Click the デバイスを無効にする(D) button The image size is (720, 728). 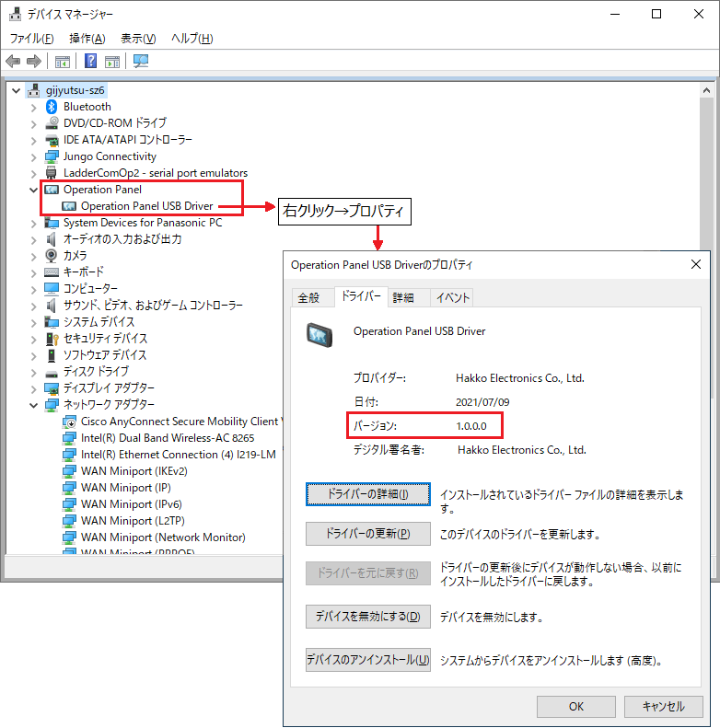coord(367,617)
